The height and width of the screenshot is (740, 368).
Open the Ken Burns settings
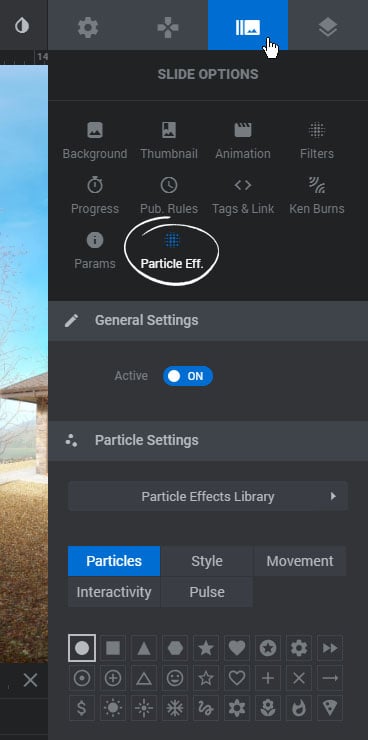click(317, 196)
